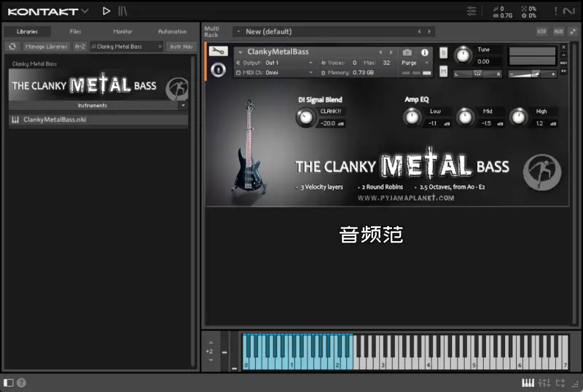The image size is (583, 392).
Task: Click the minimize rack view icon
Action: pos(573,31)
